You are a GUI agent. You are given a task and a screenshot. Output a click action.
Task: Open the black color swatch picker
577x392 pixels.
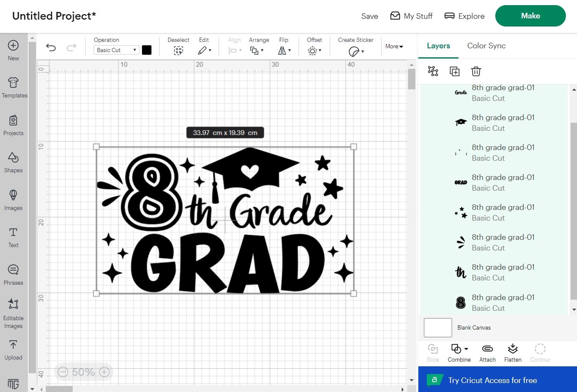pyautogui.click(x=147, y=50)
